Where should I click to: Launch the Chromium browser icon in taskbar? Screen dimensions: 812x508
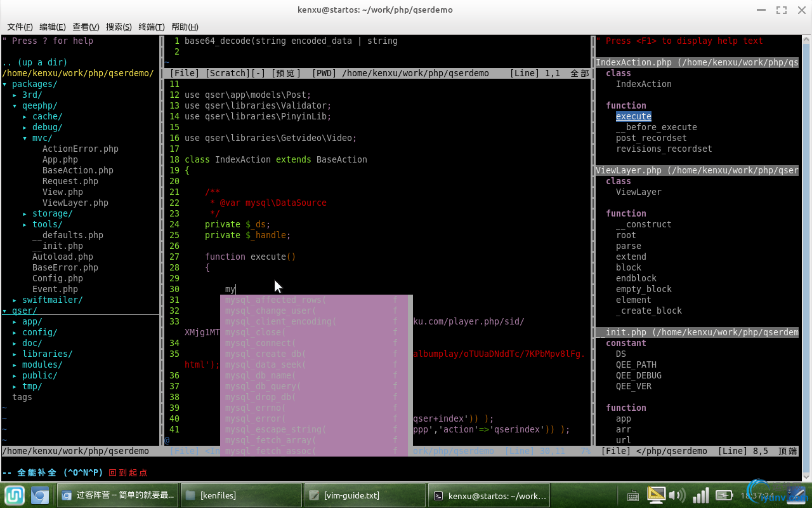40,495
